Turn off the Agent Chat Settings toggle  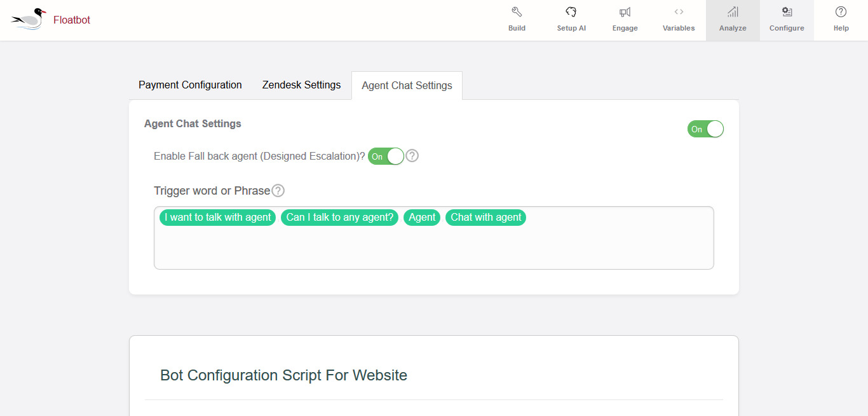705,129
